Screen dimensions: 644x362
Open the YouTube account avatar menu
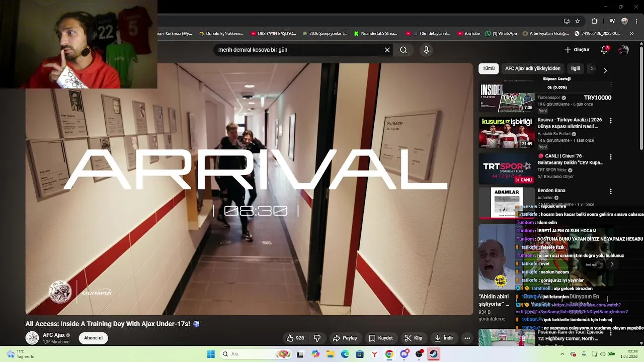pyautogui.click(x=624, y=50)
